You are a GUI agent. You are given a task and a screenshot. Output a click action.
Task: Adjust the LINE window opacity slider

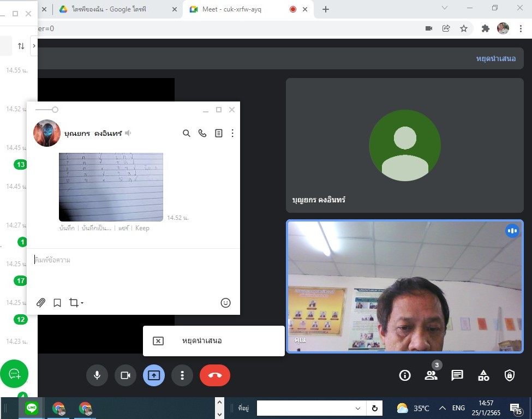(x=55, y=110)
